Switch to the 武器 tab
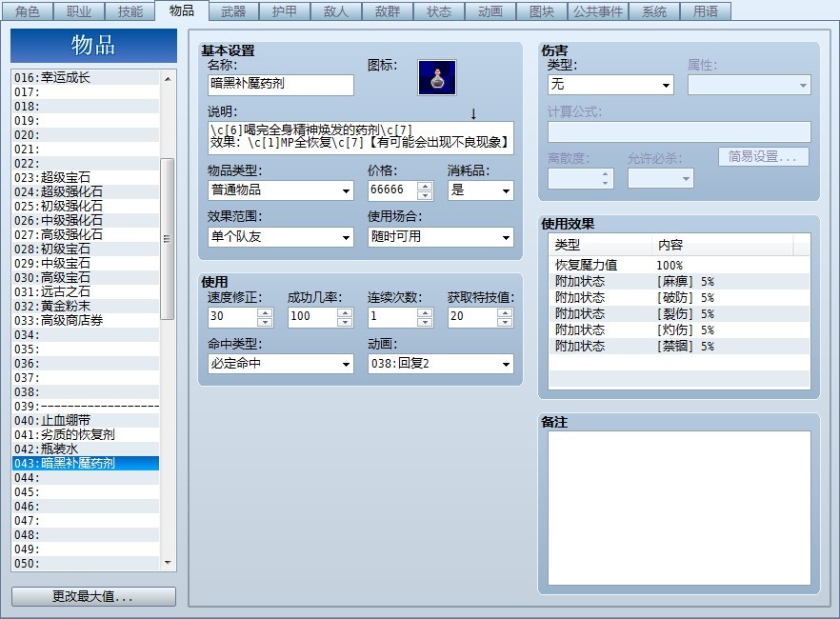 233,11
